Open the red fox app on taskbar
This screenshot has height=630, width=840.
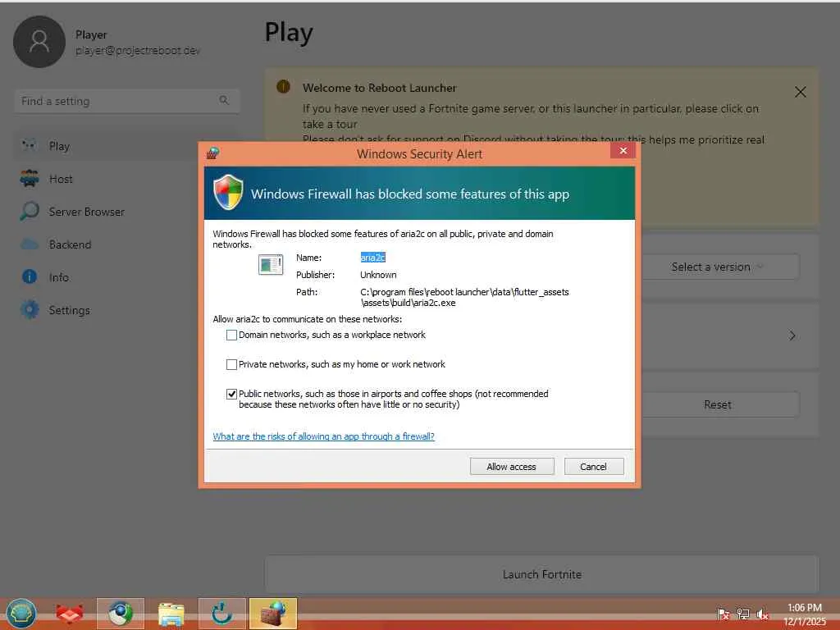point(70,614)
